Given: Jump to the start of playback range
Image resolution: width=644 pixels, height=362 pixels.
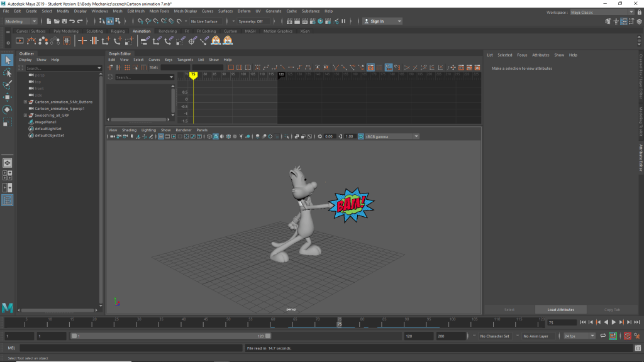Looking at the screenshot, I should (x=582, y=322).
